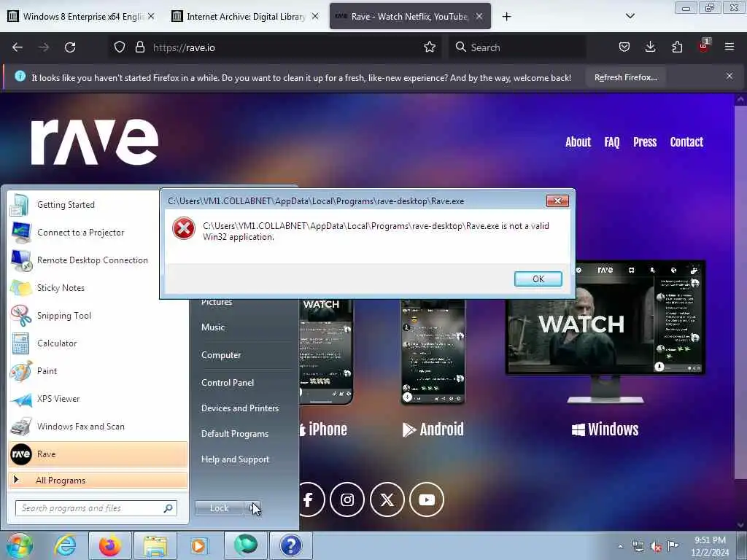The width and height of the screenshot is (747, 560).
Task: Open a new tab with plus button
Action: pos(506,17)
